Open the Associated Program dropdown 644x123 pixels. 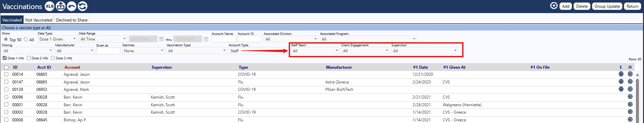coord(368,39)
